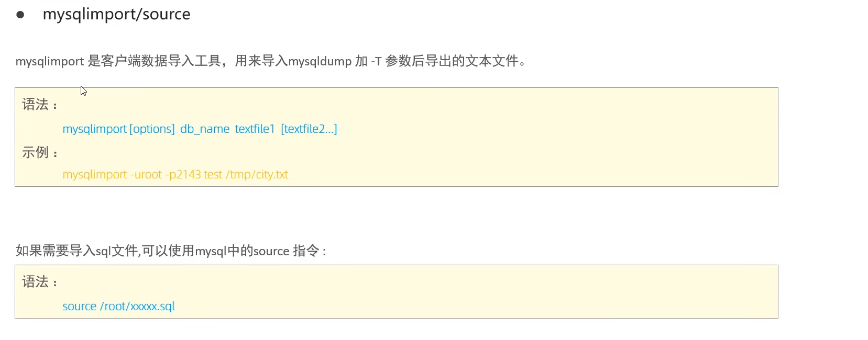Click the bullet point before mysqlimport/source
868x340 pixels.
[x=20, y=15]
